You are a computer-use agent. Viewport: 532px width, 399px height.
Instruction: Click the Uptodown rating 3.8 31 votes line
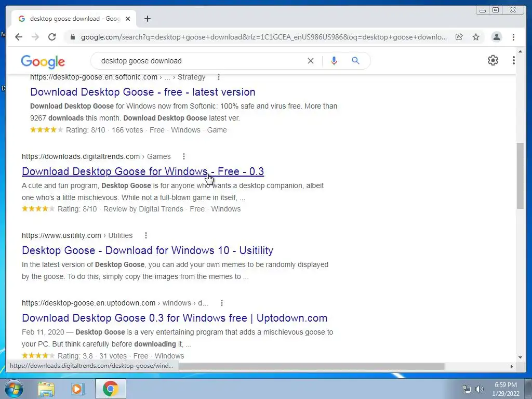tap(103, 356)
